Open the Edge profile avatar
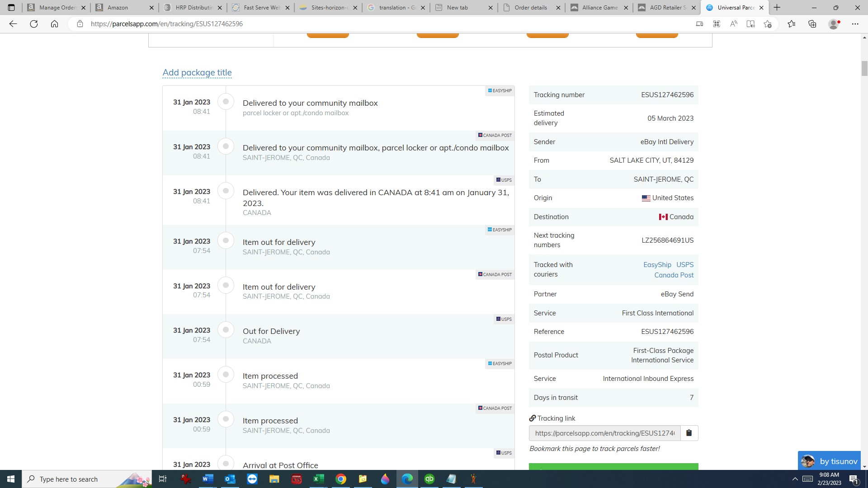 (x=834, y=24)
